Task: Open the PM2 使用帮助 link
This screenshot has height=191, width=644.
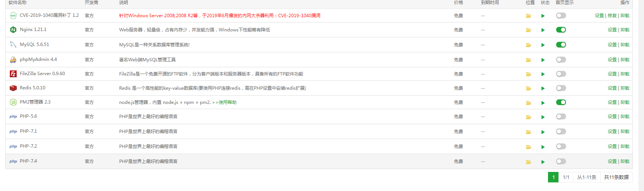Action: coord(225,102)
